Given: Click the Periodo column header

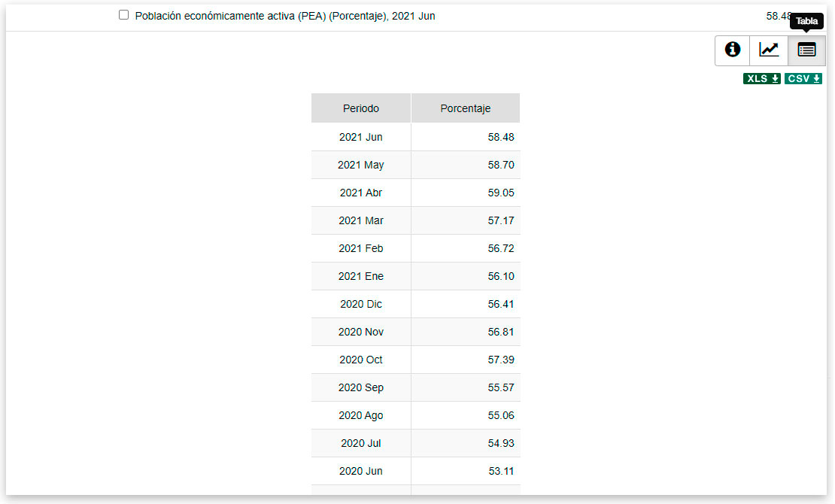Looking at the screenshot, I should [x=361, y=108].
